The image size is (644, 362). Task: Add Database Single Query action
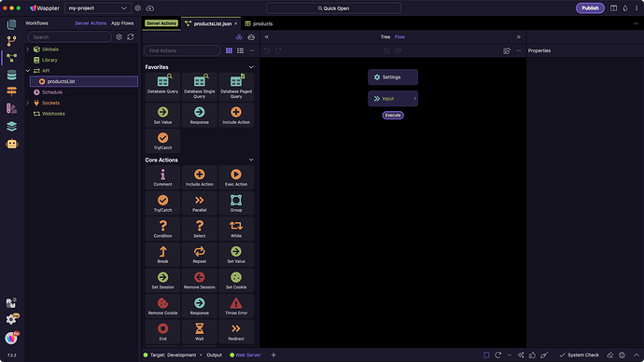(199, 86)
